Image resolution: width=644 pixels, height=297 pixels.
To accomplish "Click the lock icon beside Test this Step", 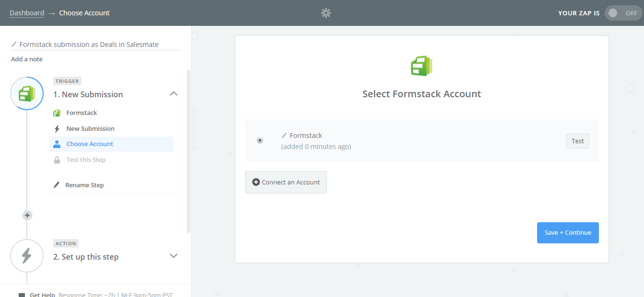I will [57, 160].
